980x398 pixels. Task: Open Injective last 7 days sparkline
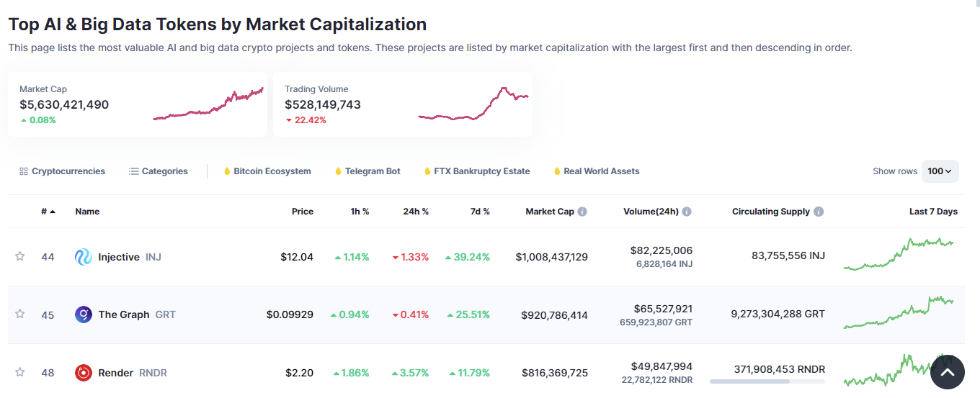point(899,253)
